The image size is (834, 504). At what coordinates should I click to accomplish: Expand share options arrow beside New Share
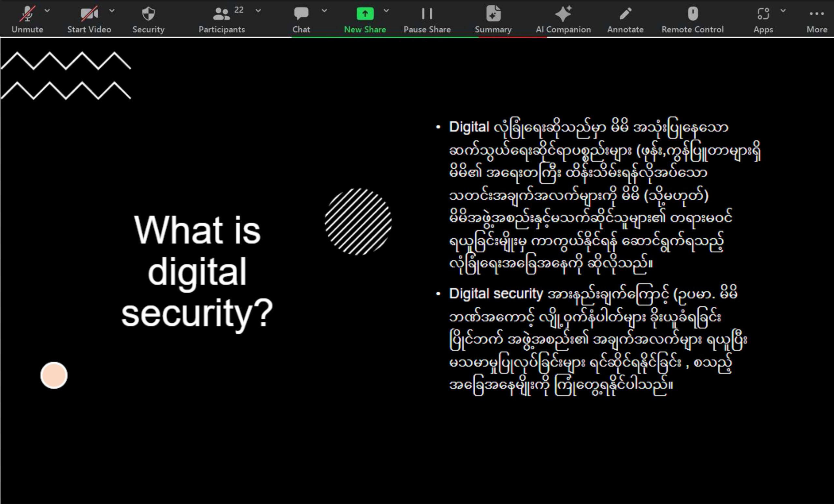coord(386,10)
